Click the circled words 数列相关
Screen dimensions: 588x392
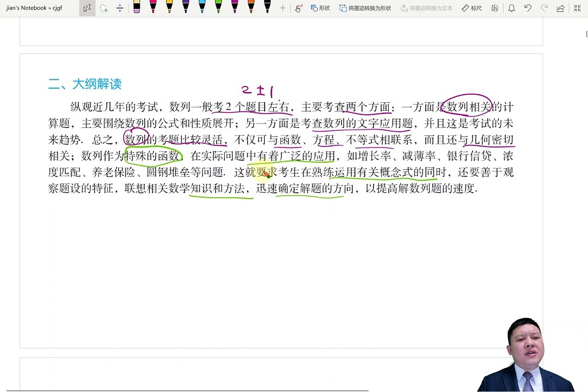[469, 107]
